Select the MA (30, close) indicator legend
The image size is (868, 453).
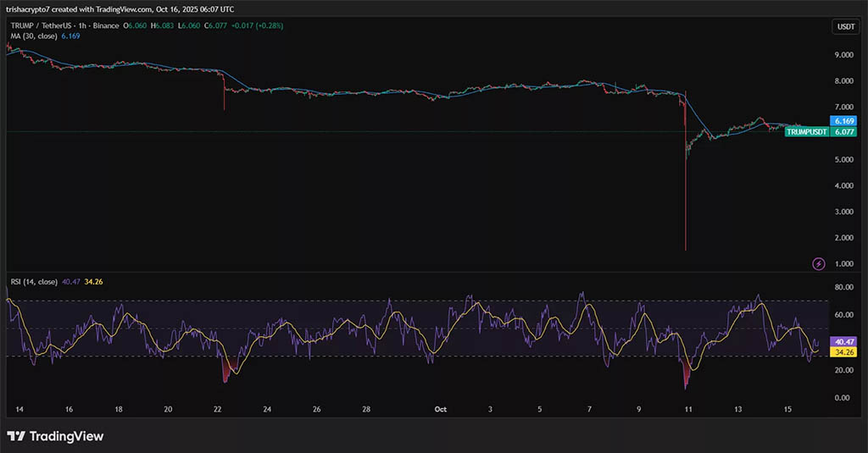32,36
